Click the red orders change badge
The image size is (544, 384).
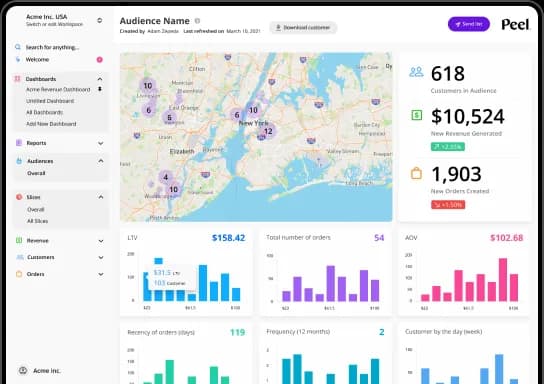click(448, 205)
